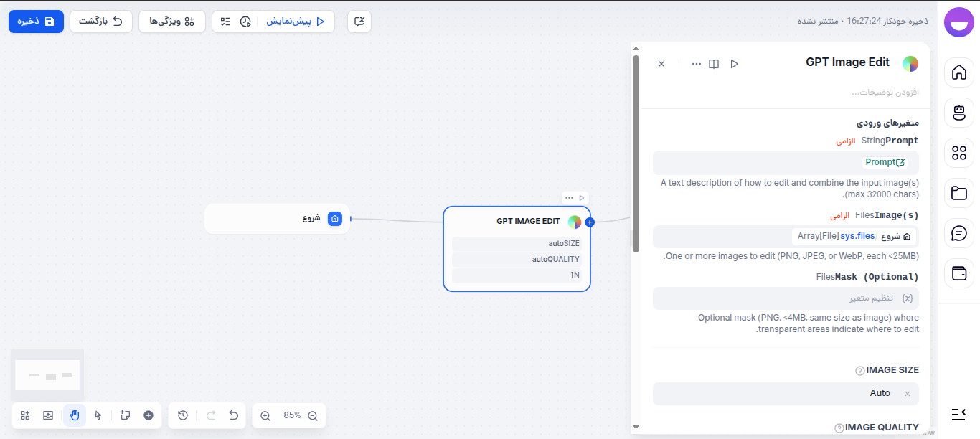
Task: Open the '...' options menu in the panel header
Action: (x=696, y=63)
